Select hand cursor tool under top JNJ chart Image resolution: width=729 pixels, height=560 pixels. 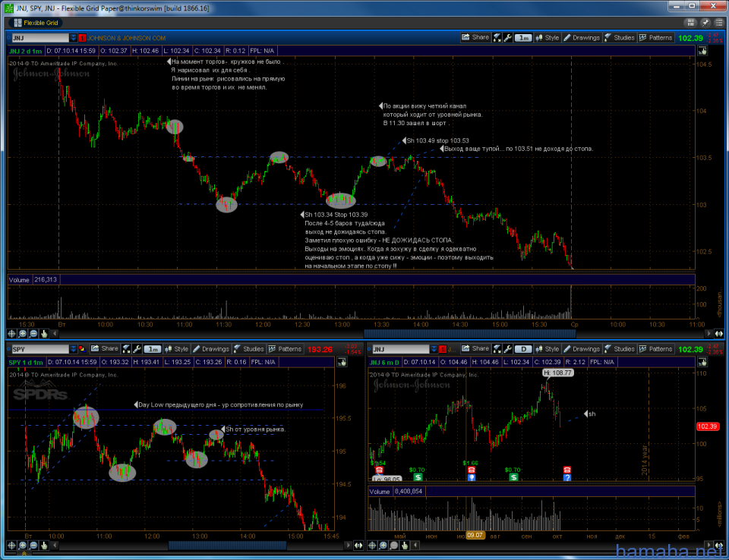click(44, 334)
